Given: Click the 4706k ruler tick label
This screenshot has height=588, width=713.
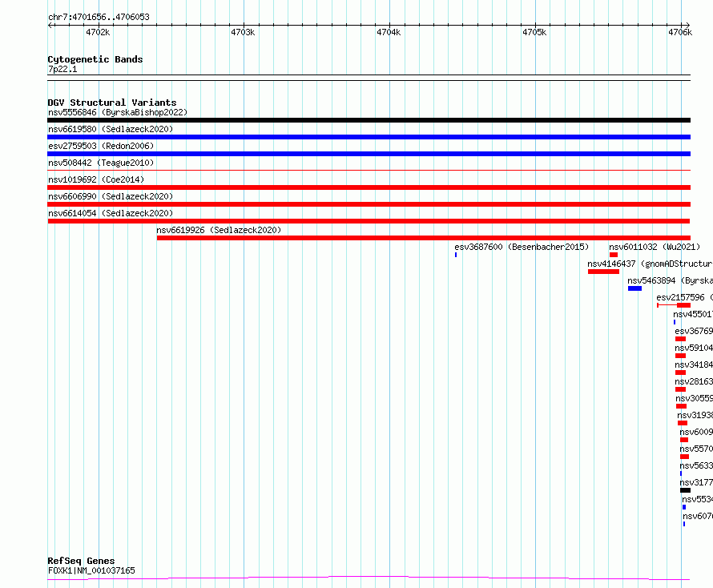Looking at the screenshot, I should pyautogui.click(x=680, y=32).
